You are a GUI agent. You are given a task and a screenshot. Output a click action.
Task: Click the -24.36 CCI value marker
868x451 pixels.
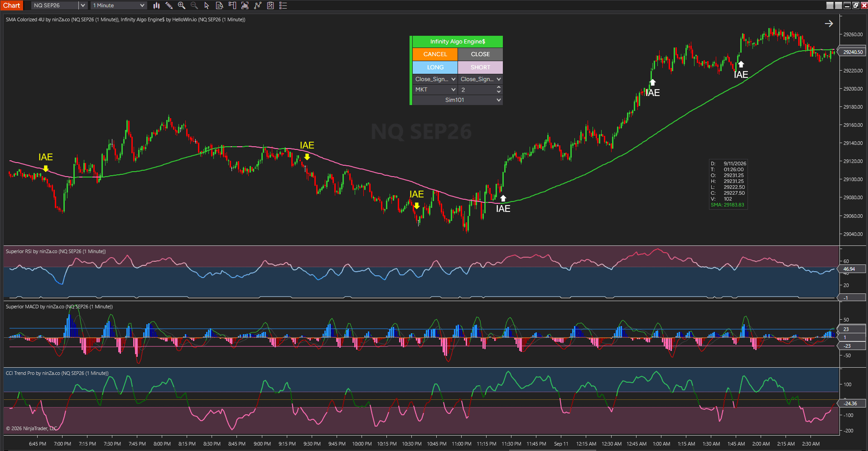[x=852, y=403]
